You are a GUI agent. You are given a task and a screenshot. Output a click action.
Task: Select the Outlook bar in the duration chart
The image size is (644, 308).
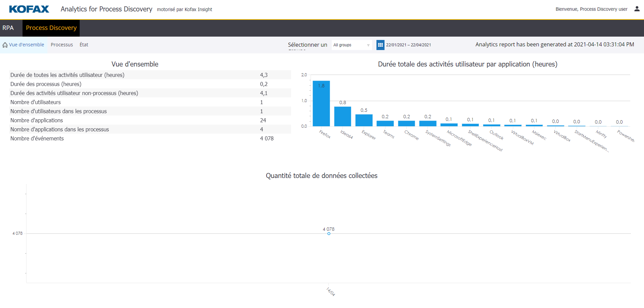coord(491,125)
